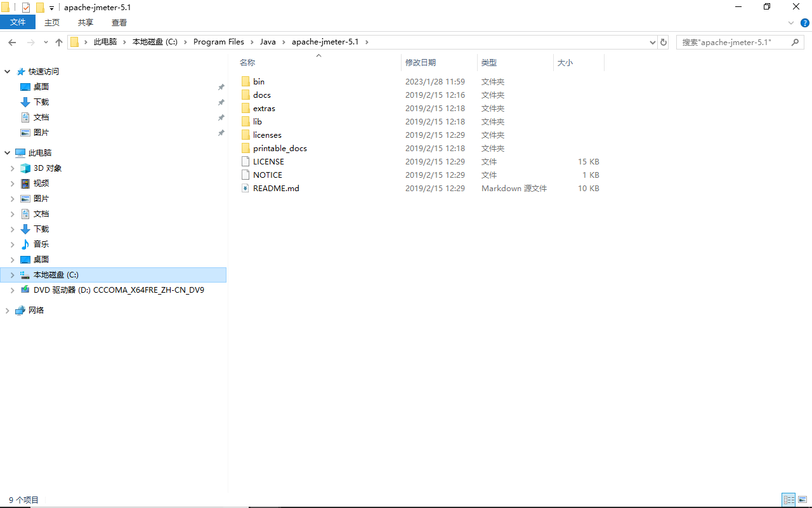
Task: Click the 15 KB size cell
Action: (x=588, y=161)
